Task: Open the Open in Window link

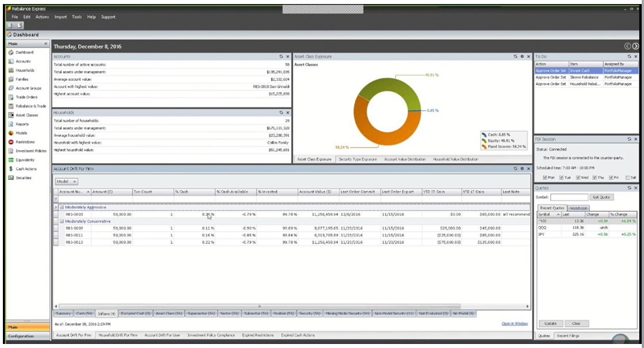Action: coord(515,324)
